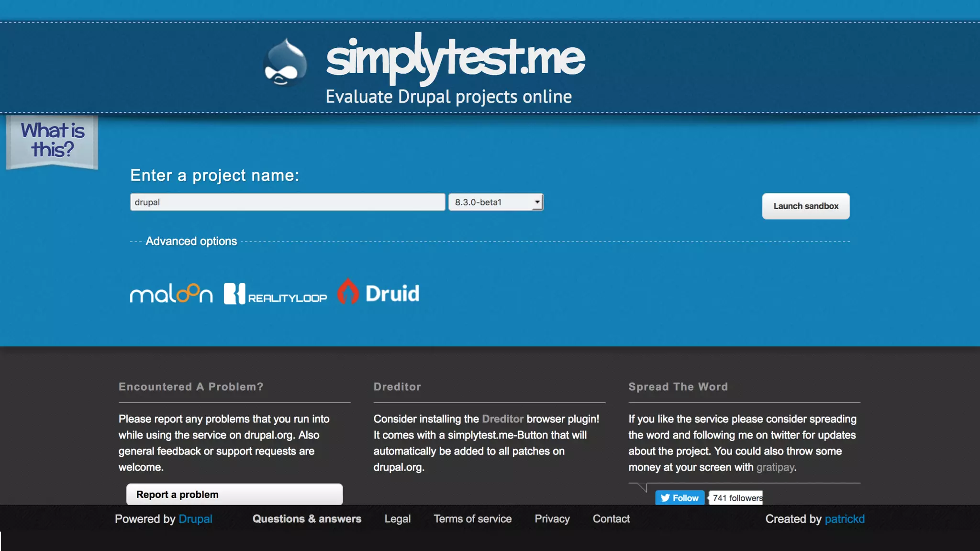
Task: Click the 'Enter a project name:' label
Action: (x=215, y=176)
